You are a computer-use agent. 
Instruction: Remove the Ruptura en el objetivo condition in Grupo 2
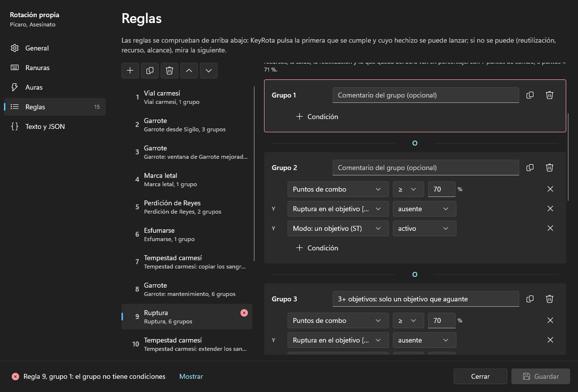click(x=550, y=209)
